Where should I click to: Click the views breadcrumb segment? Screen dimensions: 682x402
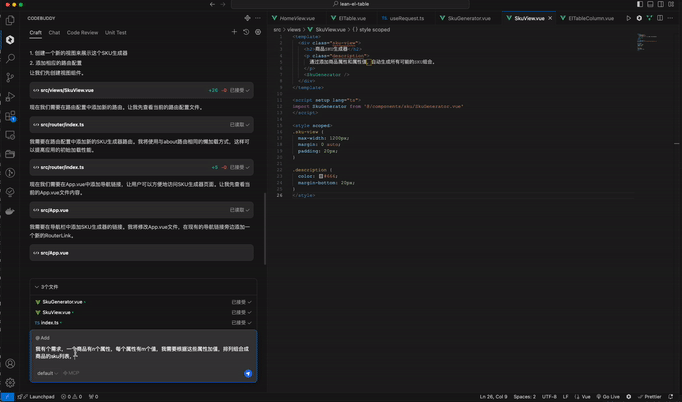[x=294, y=30]
